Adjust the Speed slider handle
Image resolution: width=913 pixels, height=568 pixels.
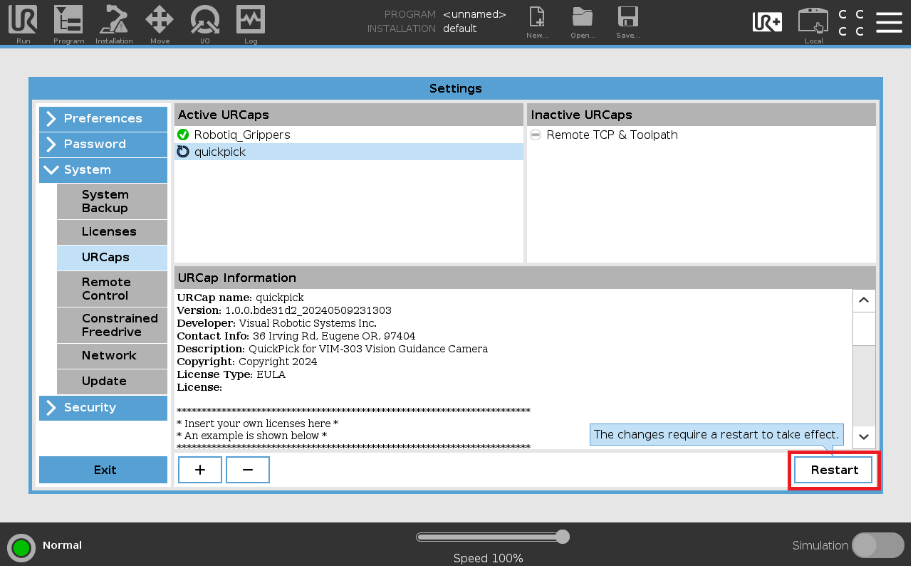[x=562, y=537]
